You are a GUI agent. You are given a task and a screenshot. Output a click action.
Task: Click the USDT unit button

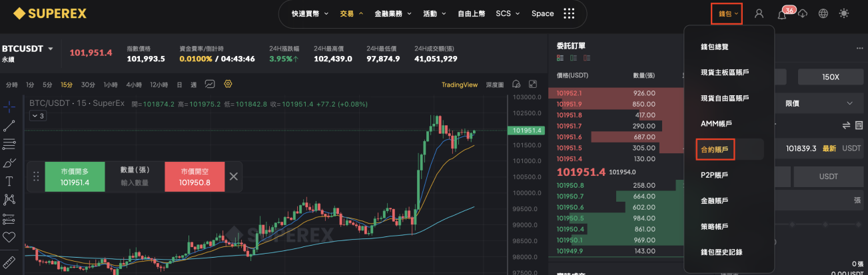829,176
